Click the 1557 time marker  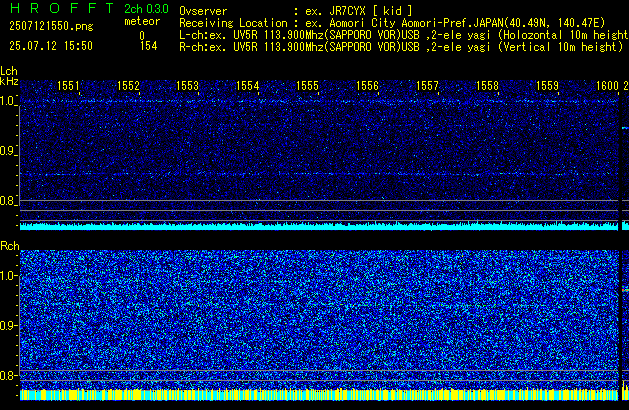click(x=427, y=86)
